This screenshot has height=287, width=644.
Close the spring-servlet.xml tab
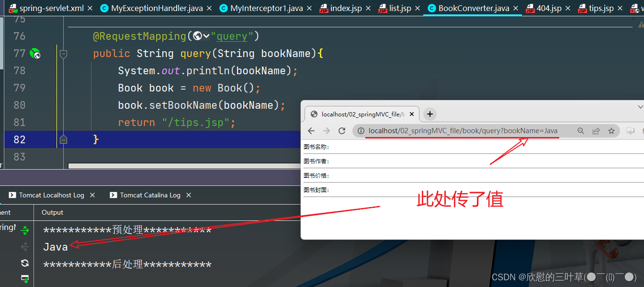coord(90,9)
